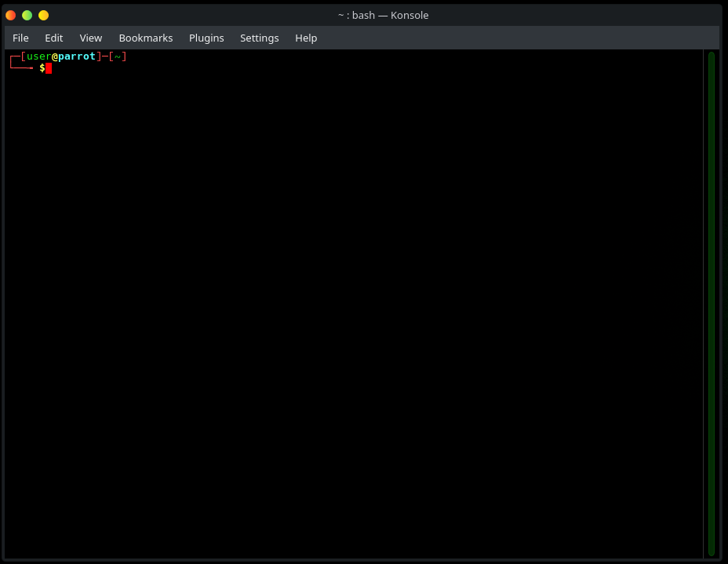
Task: Click the "~" directory indicator in prompt
Action: (x=118, y=56)
